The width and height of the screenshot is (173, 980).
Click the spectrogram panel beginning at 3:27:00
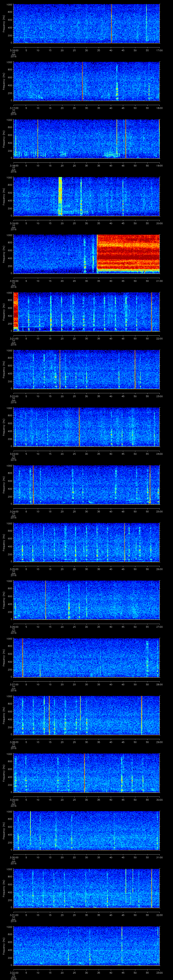coord(87,658)
